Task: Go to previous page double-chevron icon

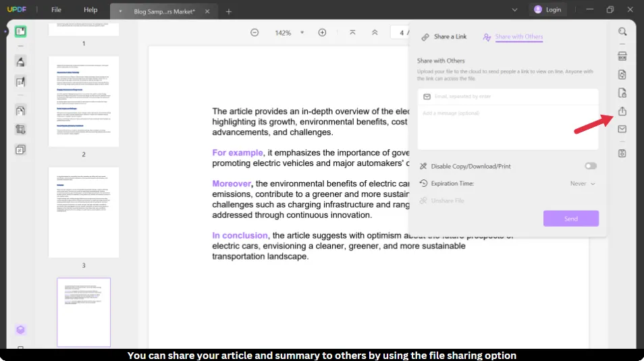Action: 375,32
